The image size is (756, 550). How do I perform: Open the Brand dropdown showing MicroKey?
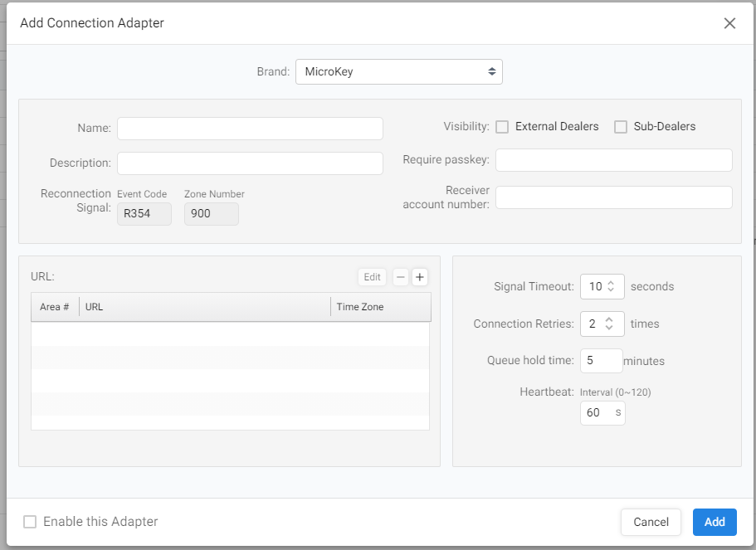(x=398, y=72)
